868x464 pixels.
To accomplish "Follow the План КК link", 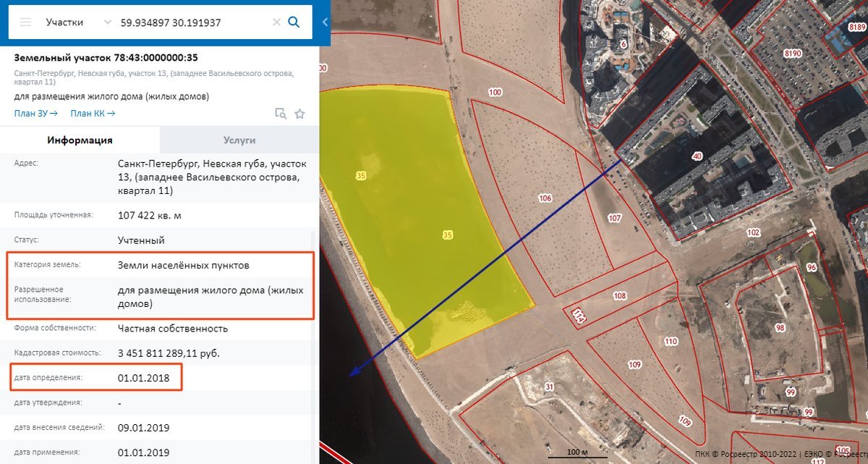I will (x=93, y=114).
